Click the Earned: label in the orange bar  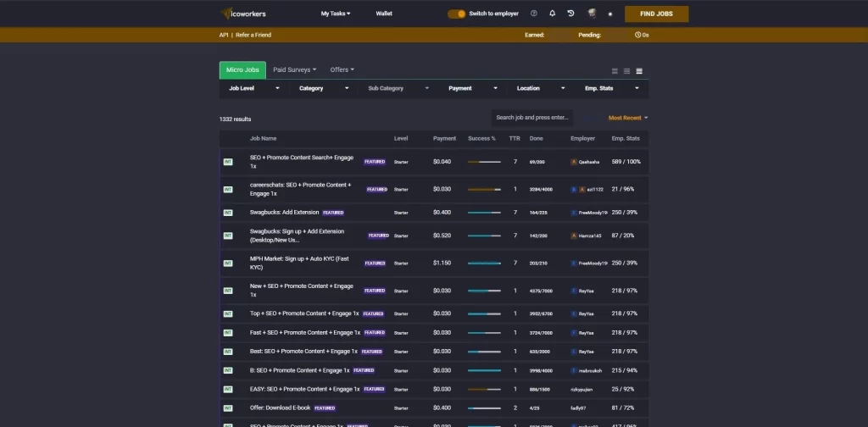click(x=534, y=35)
